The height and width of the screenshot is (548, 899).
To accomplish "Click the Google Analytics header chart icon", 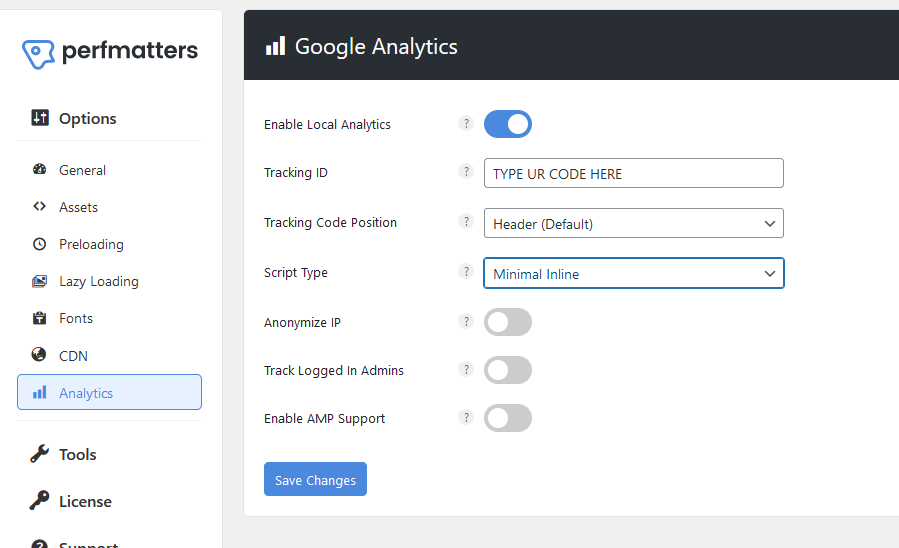I will tap(275, 46).
